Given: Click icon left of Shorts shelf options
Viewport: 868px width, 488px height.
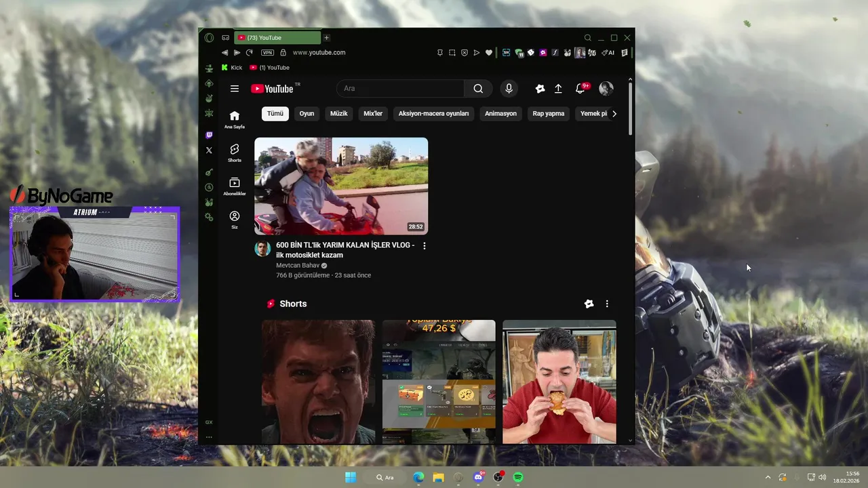Looking at the screenshot, I should pos(589,304).
